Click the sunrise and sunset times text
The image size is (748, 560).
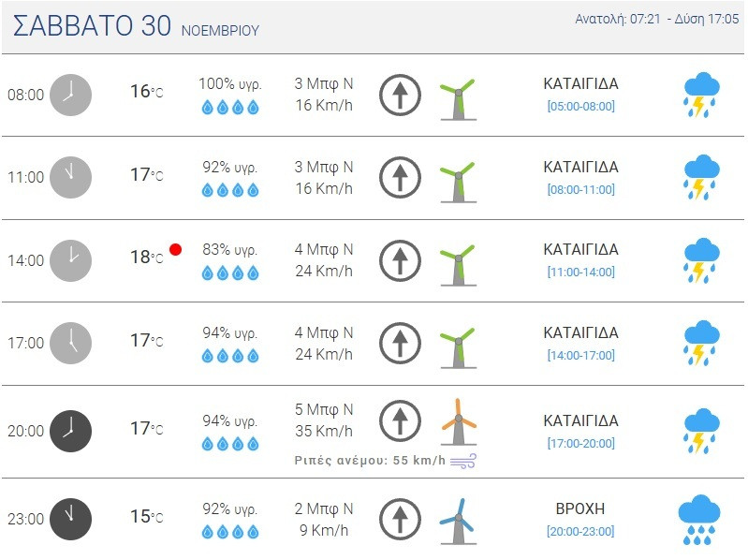(656, 19)
